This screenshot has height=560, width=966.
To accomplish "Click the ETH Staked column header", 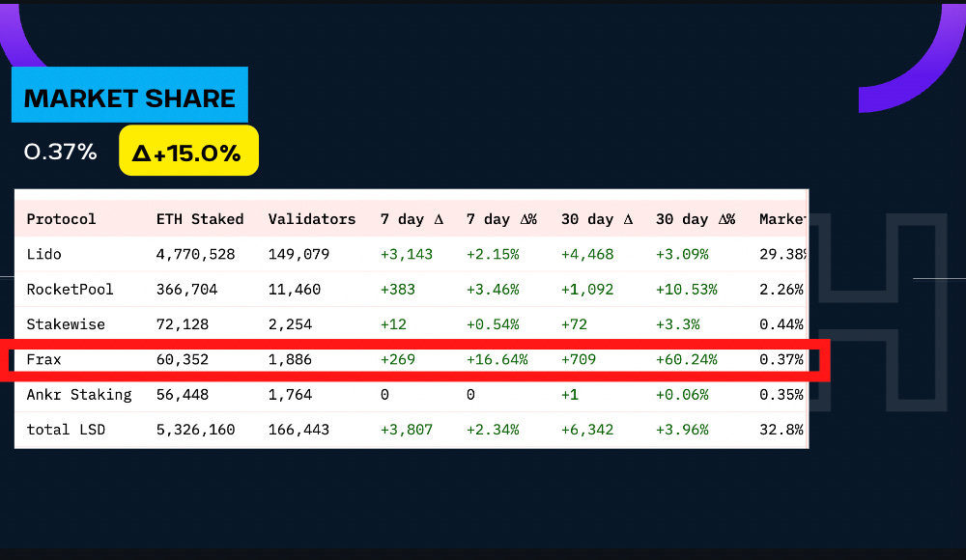I will click(200, 219).
